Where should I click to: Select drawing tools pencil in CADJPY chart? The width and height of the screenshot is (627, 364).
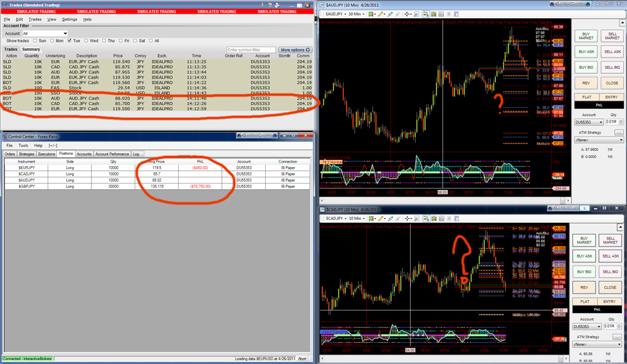(x=381, y=219)
